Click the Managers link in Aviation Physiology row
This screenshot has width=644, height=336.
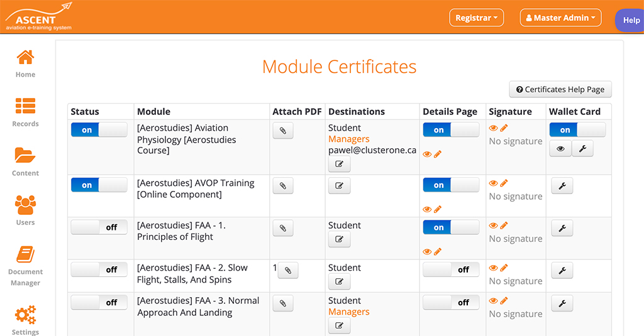pos(348,139)
